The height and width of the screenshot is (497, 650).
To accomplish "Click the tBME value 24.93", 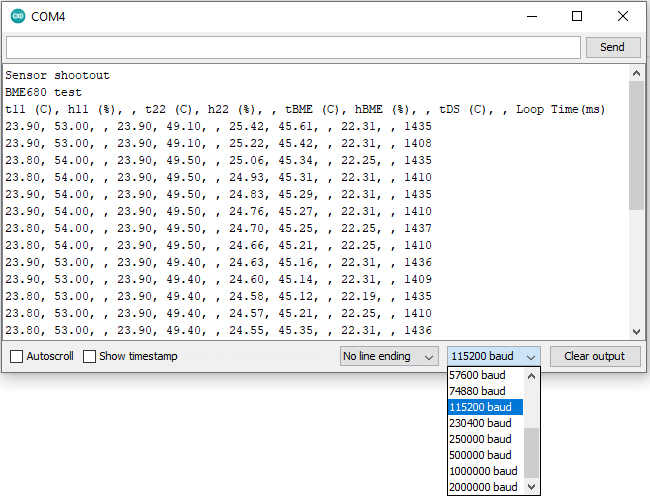I will tap(246, 177).
